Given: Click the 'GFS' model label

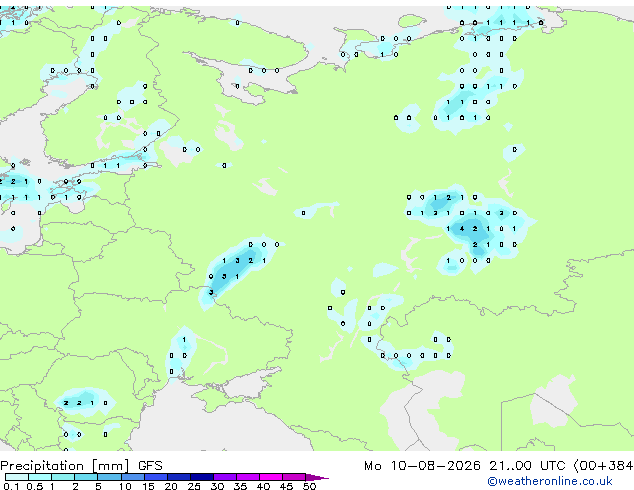Looking at the screenshot, I should 150,466.
